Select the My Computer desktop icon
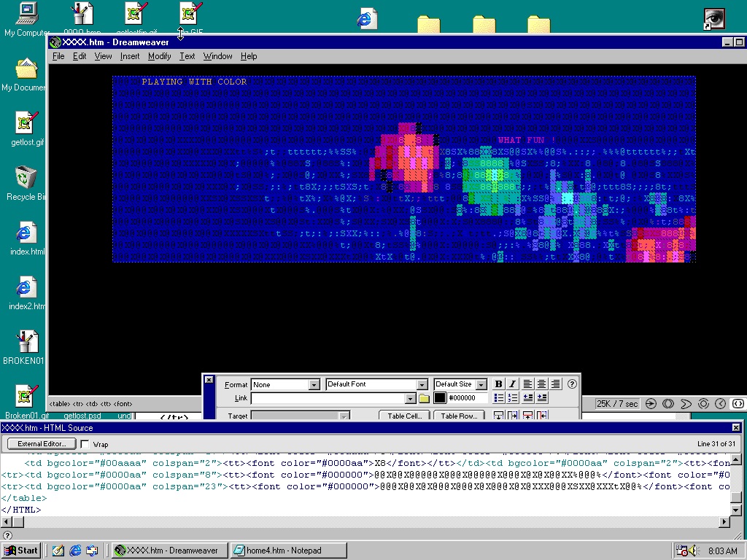This screenshot has width=747, height=560. [x=27, y=19]
